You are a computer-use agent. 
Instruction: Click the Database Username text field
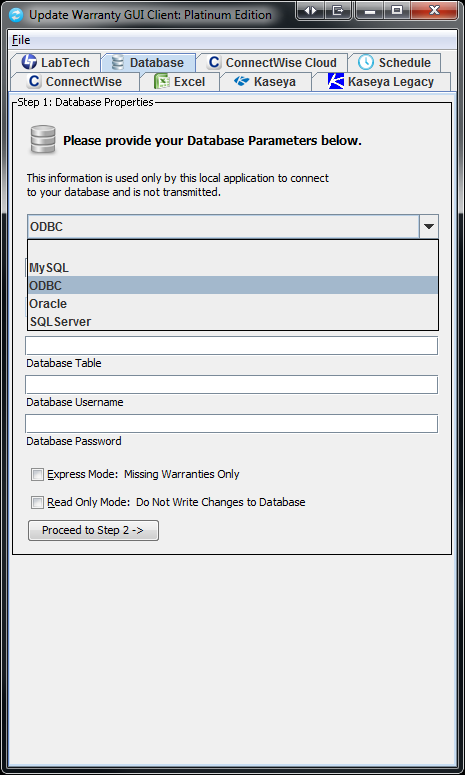(232, 385)
